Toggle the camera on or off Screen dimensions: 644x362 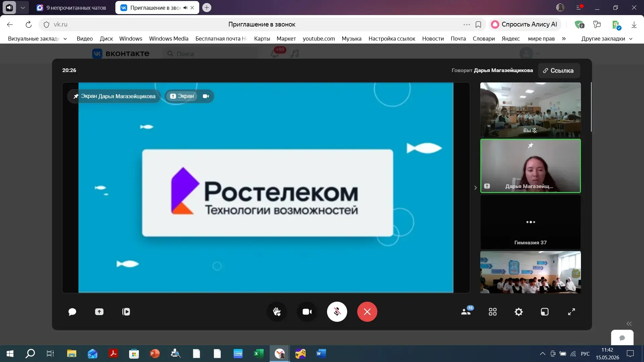(x=307, y=312)
